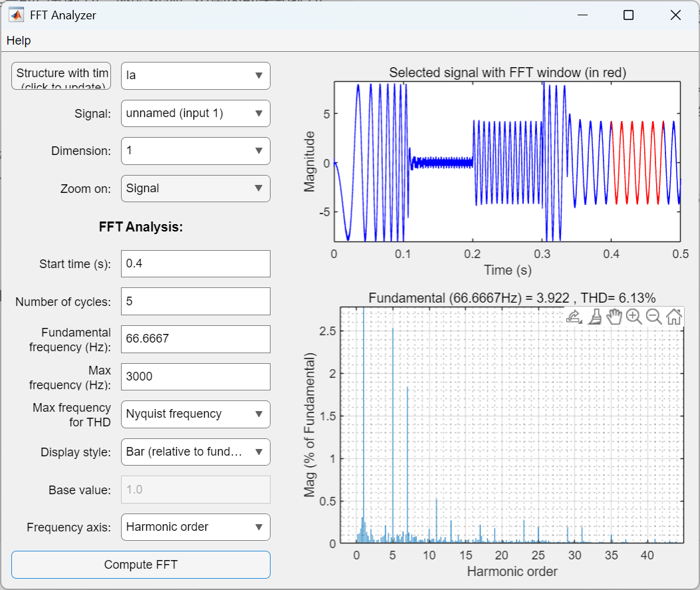The height and width of the screenshot is (590, 700).
Task: Select the zoom out magnifier icon
Action: (653, 316)
